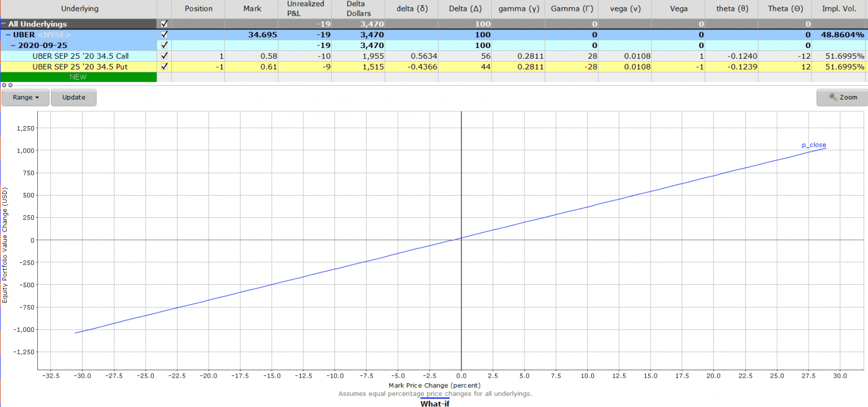Select the Impl. Vol. column header

pos(840,8)
